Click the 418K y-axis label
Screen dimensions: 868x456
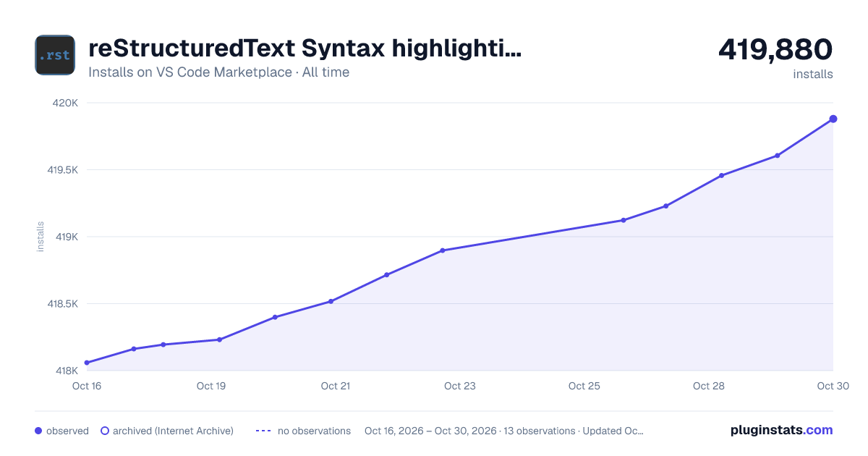tap(67, 371)
